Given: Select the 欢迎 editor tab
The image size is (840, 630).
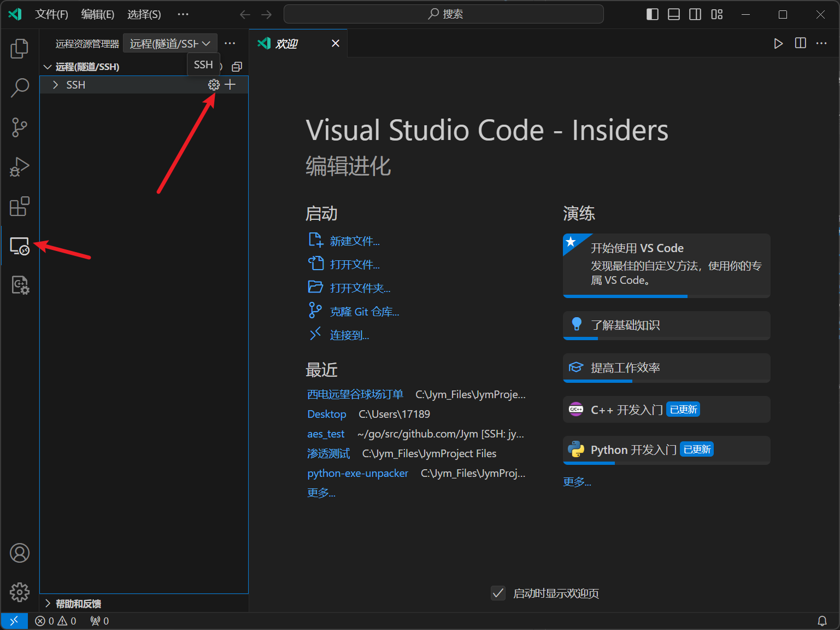Looking at the screenshot, I should 298,43.
